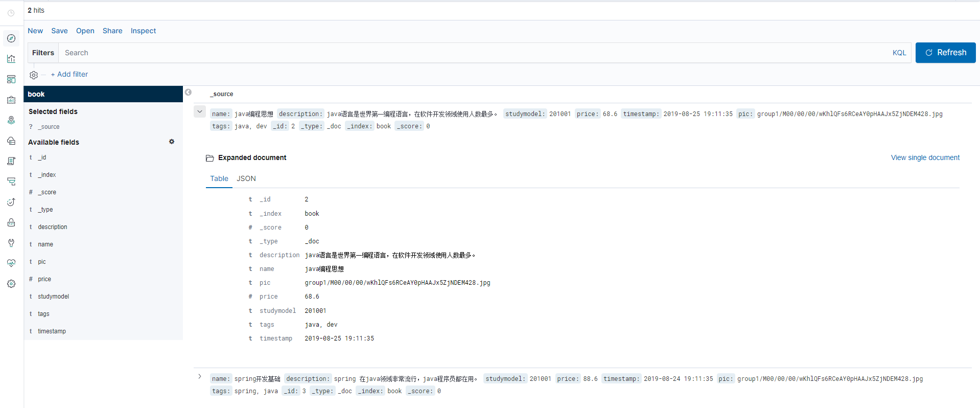
Task: Open the SIEM lock icon
Action: [11, 222]
